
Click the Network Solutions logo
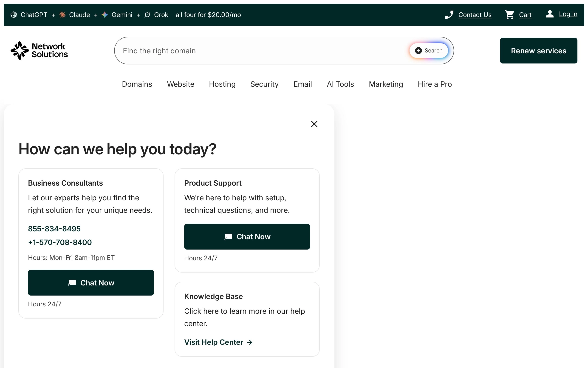[x=39, y=50]
